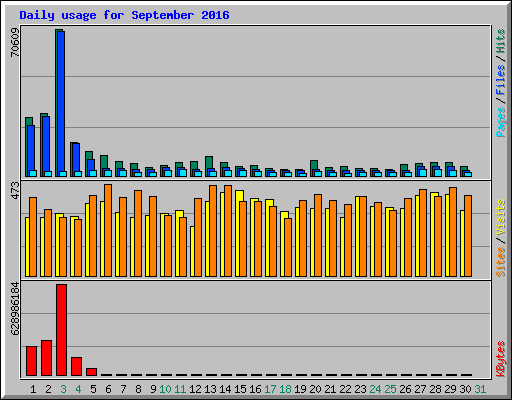Select the orange sites bar for day 6
The image size is (512, 400).
[x=108, y=230]
